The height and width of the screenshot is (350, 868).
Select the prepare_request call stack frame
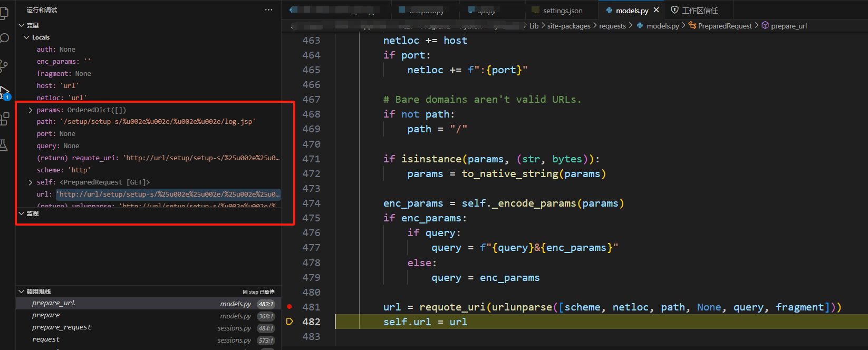61,327
